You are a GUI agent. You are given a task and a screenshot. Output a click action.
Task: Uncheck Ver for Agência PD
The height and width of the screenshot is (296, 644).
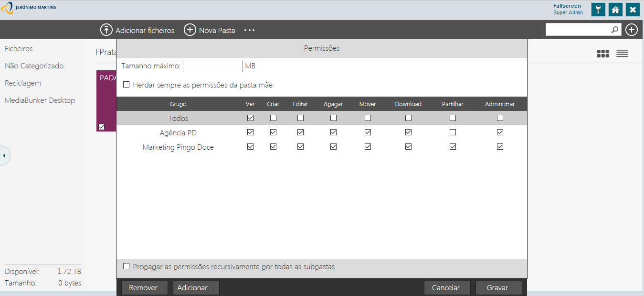pyautogui.click(x=250, y=132)
